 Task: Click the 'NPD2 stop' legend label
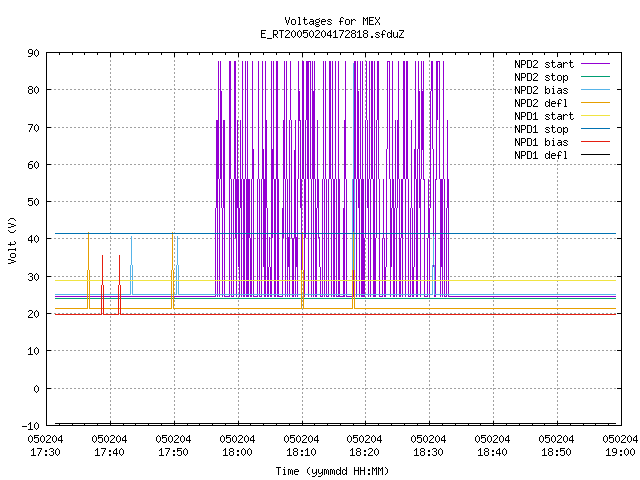point(541,77)
